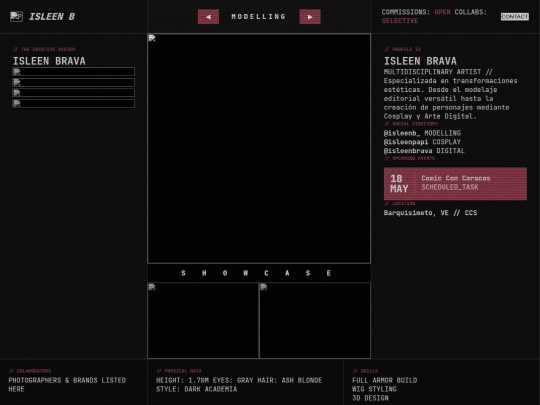Open @isleenbrava DIGITAL social link
Image resolution: width=540 pixels, height=405 pixels.
(x=424, y=151)
